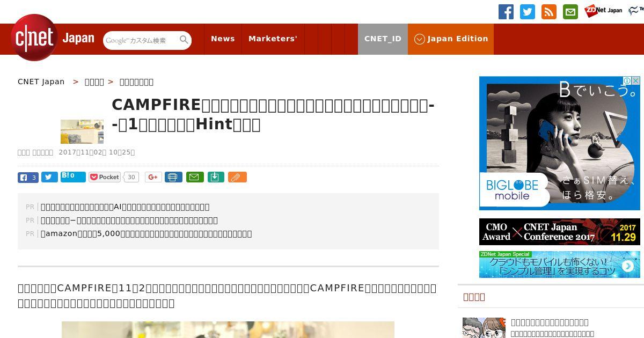The width and height of the screenshot is (644, 338).
Task: Open the CNET_ID tab
Action: (383, 39)
